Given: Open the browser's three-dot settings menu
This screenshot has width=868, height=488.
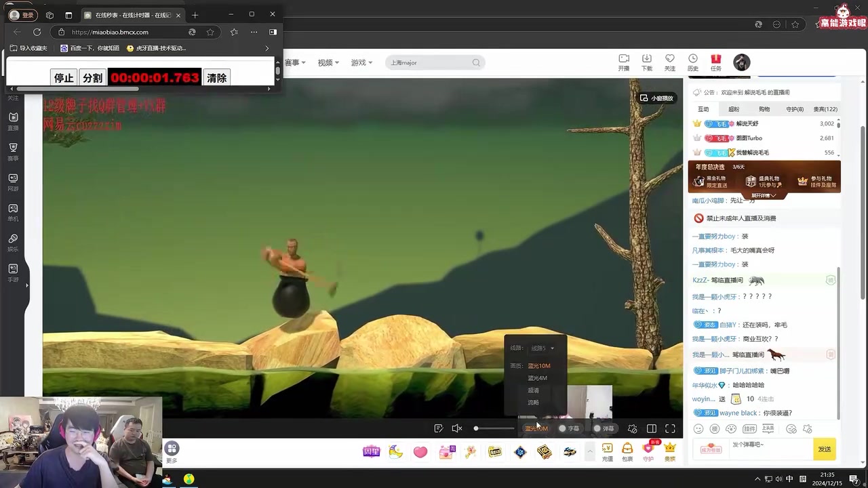Looking at the screenshot, I should pos(254,32).
